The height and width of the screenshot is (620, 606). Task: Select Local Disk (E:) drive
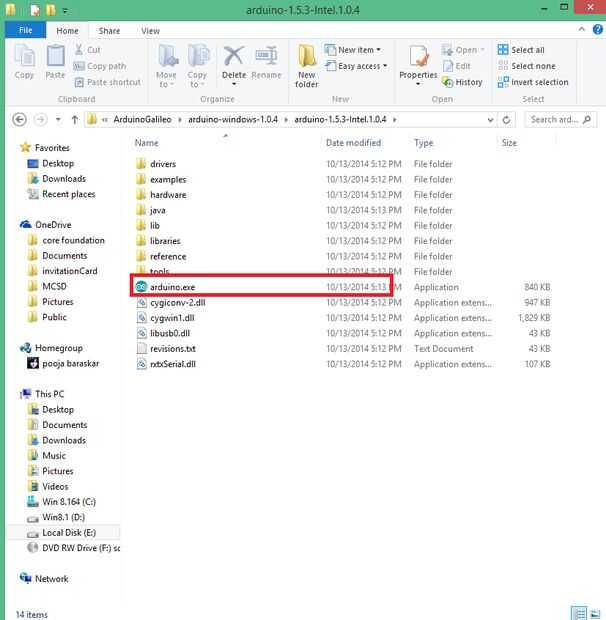(69, 533)
